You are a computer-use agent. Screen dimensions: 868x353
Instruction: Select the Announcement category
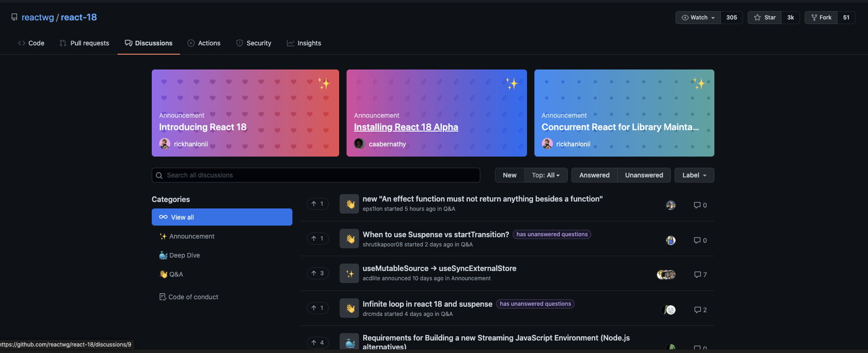point(222,236)
